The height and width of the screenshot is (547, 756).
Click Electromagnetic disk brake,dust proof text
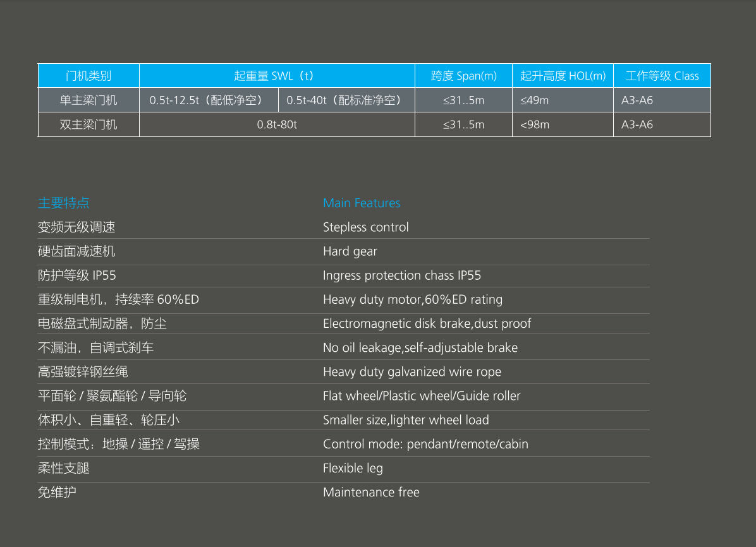coord(427,324)
